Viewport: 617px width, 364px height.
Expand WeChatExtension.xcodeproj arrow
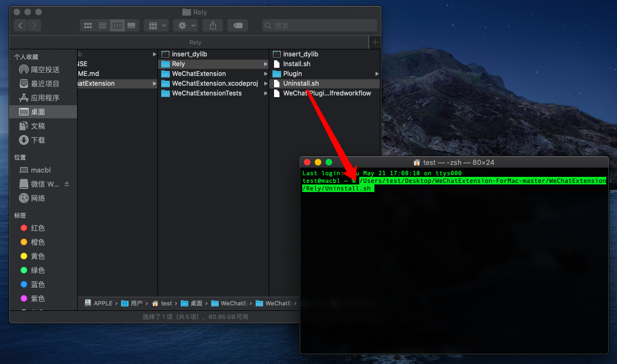coord(265,84)
